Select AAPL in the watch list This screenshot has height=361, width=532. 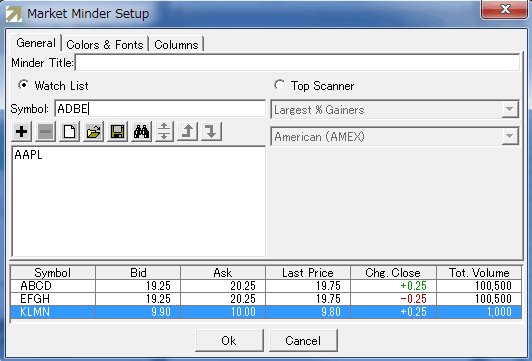[28, 155]
